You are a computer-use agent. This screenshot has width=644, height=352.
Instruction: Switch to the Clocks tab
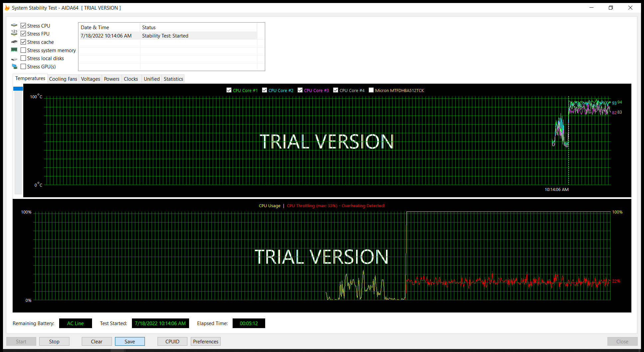point(131,79)
